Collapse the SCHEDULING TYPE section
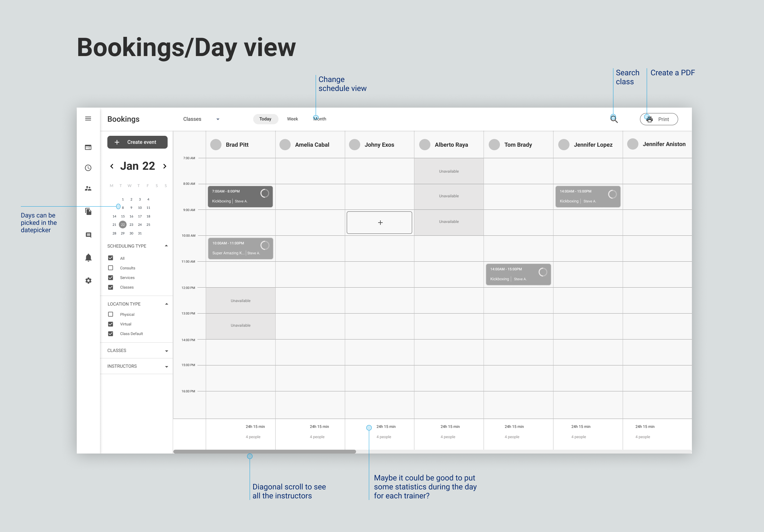Viewport: 764px width, 532px height. pyautogui.click(x=166, y=246)
